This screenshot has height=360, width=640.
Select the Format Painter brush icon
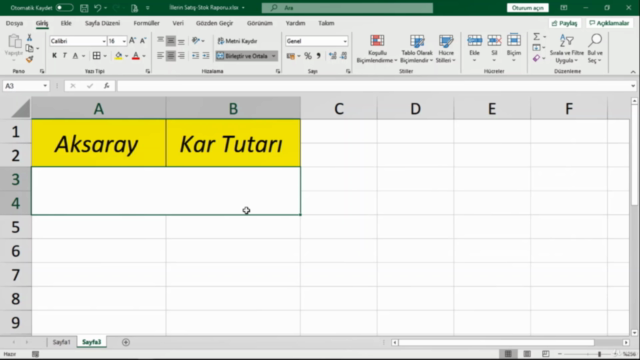(29, 59)
